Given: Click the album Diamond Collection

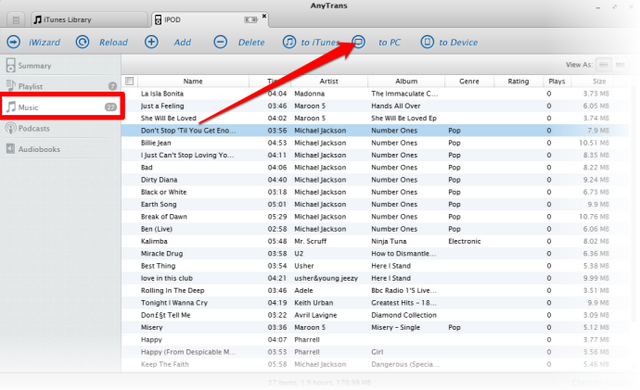Looking at the screenshot, I should [404, 315].
